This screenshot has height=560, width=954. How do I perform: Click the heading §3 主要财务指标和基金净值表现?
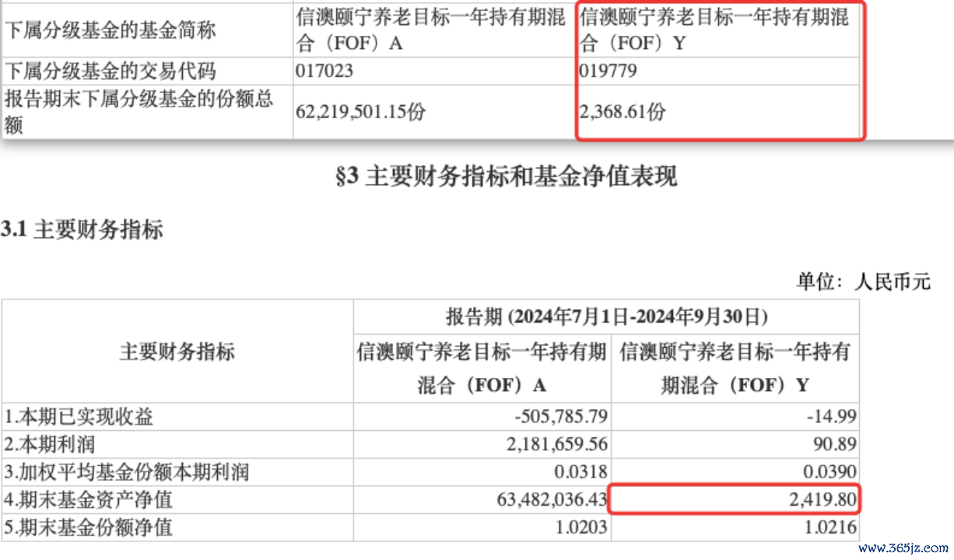(x=506, y=176)
